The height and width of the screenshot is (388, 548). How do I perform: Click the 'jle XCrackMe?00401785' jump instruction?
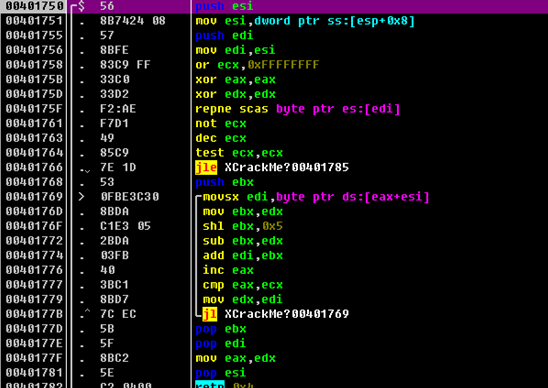(272, 167)
